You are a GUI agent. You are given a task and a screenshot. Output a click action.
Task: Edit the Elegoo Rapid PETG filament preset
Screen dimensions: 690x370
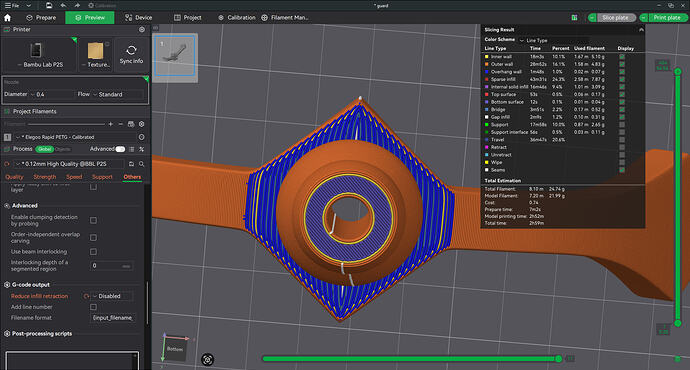pos(141,137)
